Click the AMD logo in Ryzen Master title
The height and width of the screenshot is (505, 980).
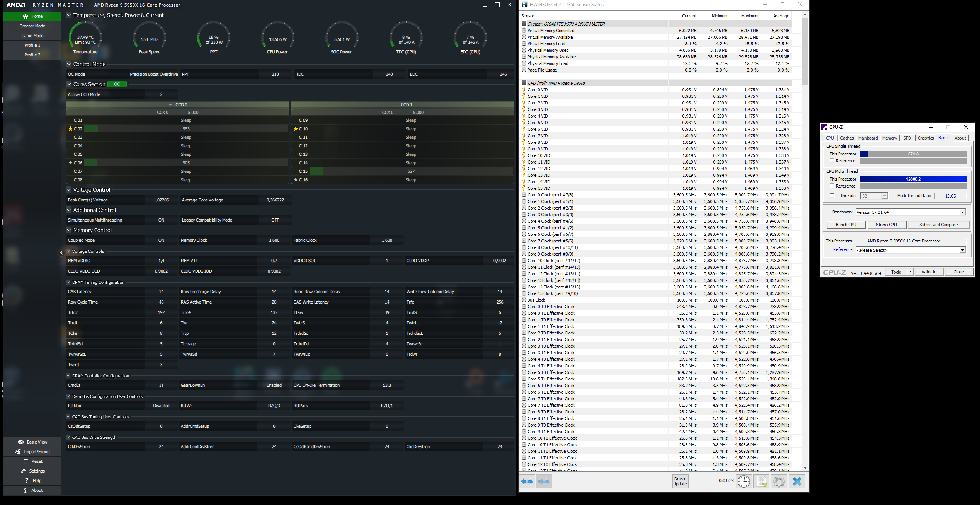click(x=16, y=5)
